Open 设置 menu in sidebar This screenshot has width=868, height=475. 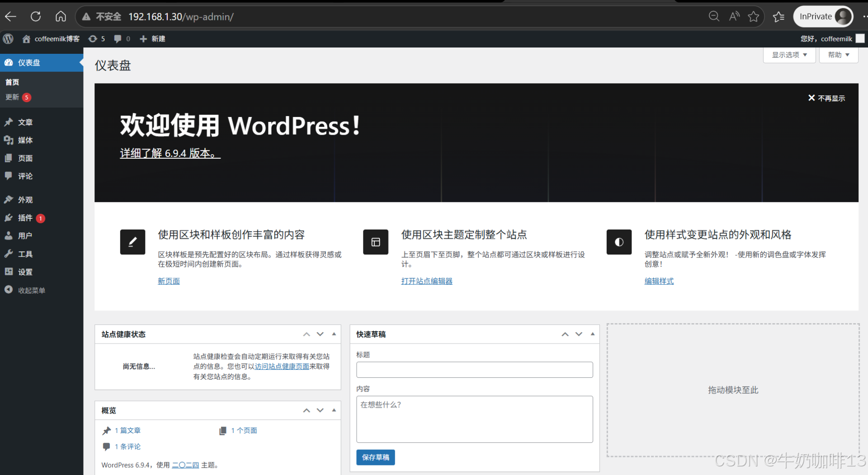(42, 272)
